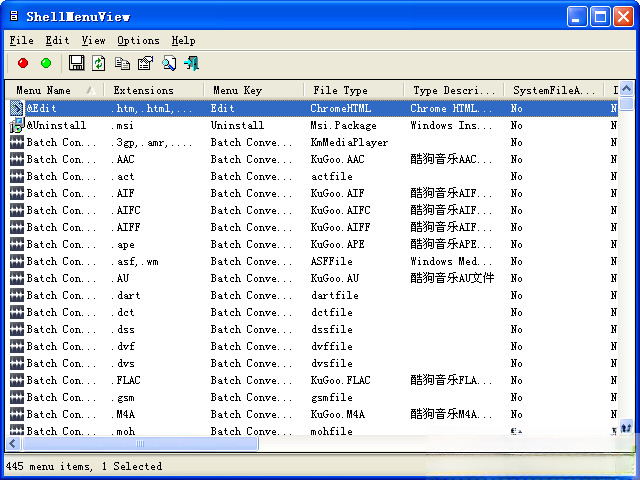Sort by the File Type column header
Viewport: 640px width, 480px height.
click(x=353, y=90)
